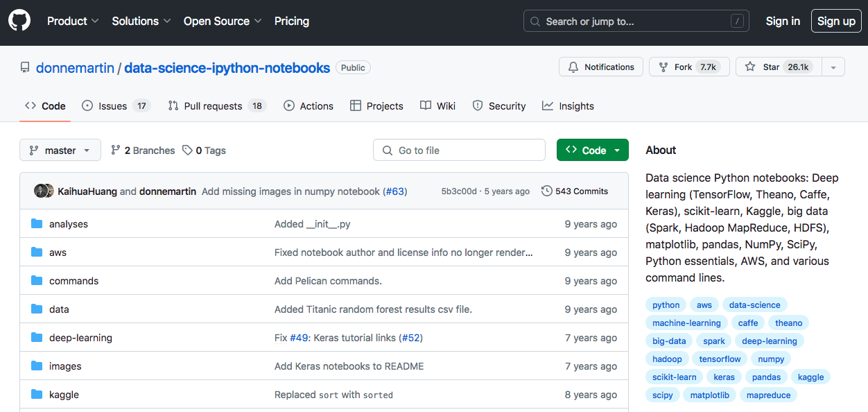Image resolution: width=868 pixels, height=412 pixels.
Task: Click the branch icon next to 2 Branches
Action: click(115, 150)
